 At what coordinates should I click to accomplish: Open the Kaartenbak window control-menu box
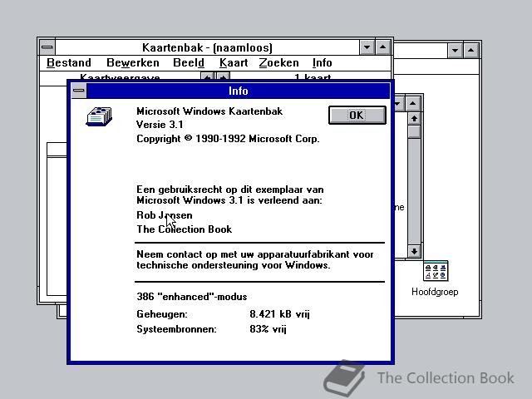(x=47, y=47)
